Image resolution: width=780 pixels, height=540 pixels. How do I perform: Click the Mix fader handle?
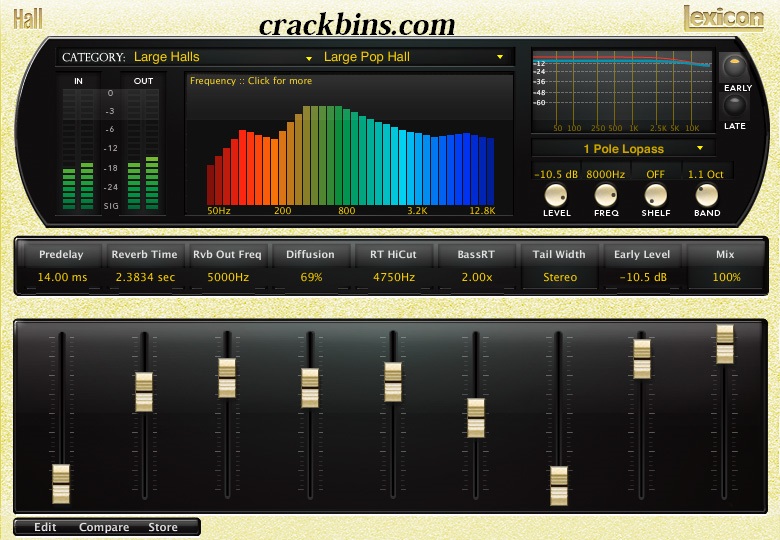(x=725, y=344)
